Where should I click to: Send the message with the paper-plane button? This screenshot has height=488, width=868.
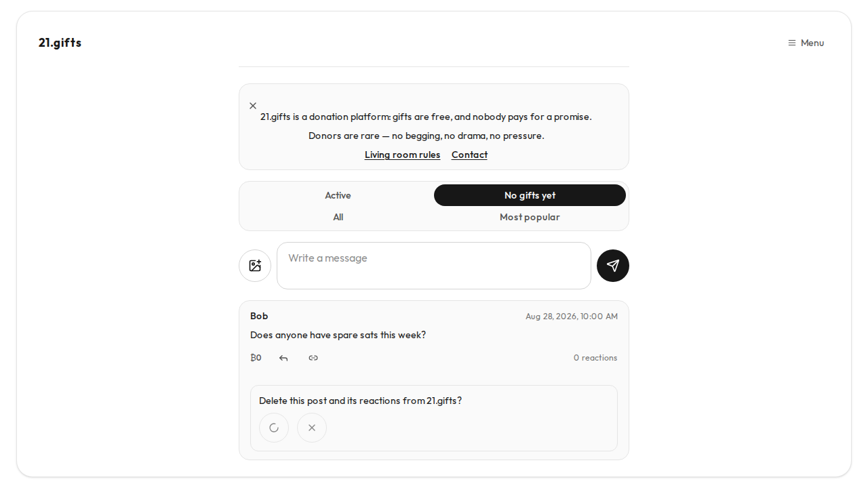point(613,266)
